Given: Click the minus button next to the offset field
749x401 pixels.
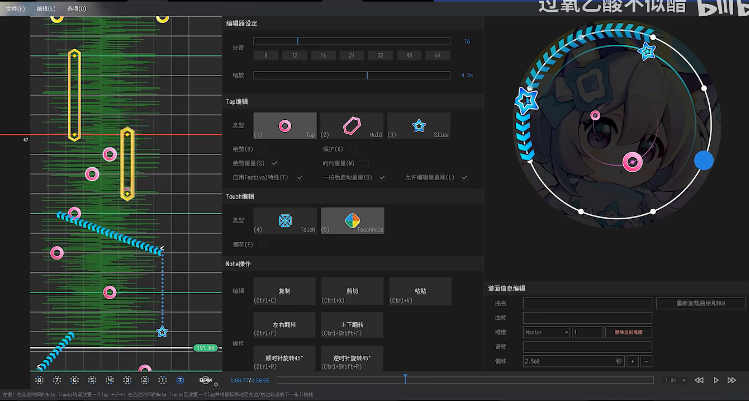Looking at the screenshot, I should click(646, 361).
